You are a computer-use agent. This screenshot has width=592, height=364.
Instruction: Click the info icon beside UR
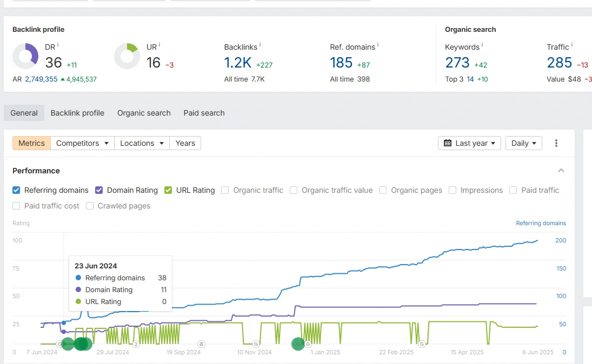(x=159, y=45)
